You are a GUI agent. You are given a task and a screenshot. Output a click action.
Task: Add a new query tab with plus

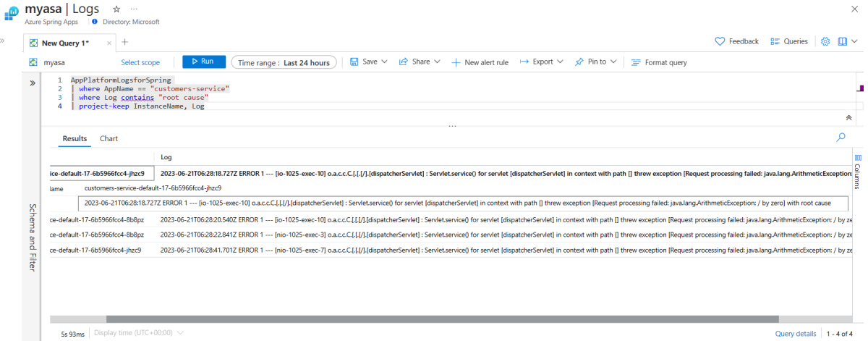pyautogui.click(x=124, y=42)
